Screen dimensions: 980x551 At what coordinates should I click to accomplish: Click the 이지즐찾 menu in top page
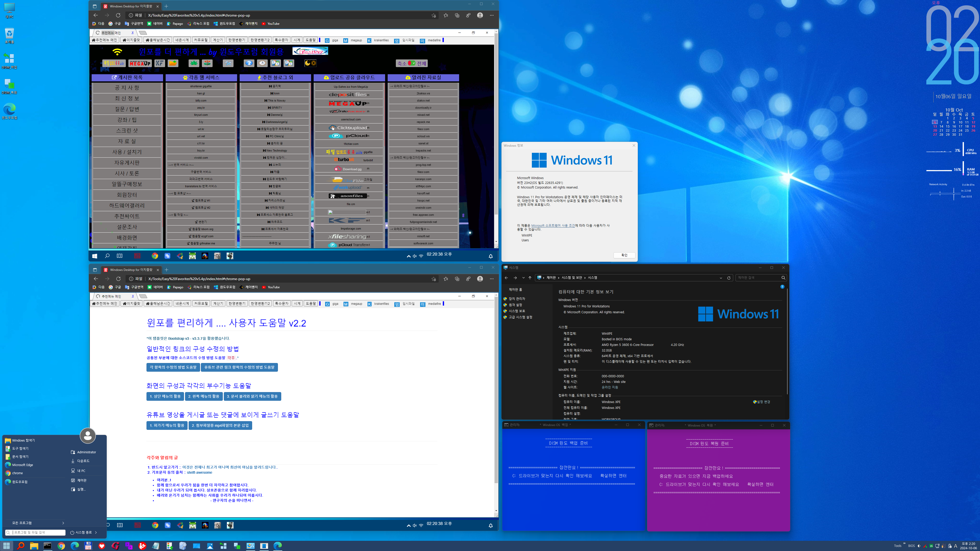[131, 40]
